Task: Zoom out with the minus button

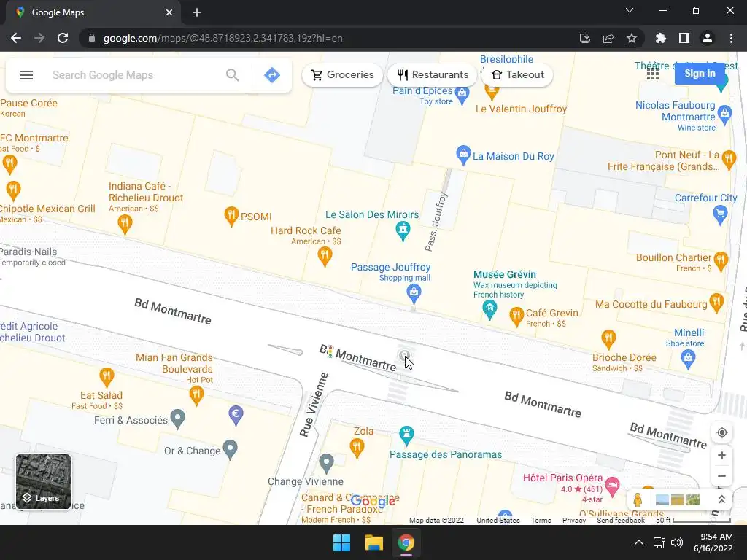Action: click(x=721, y=475)
